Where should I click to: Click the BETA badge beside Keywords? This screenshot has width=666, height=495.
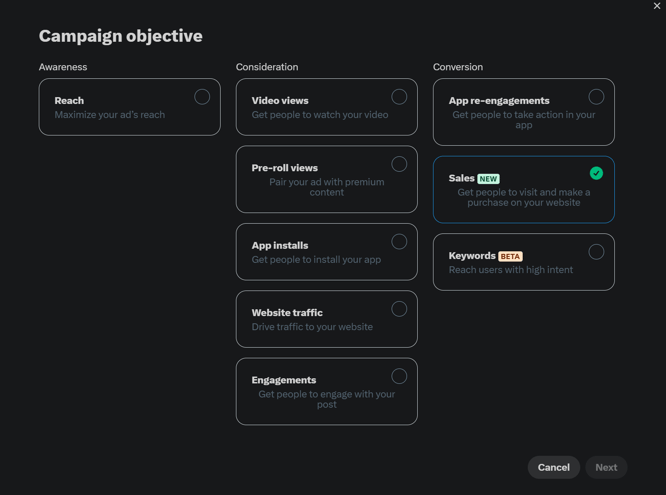510,256
